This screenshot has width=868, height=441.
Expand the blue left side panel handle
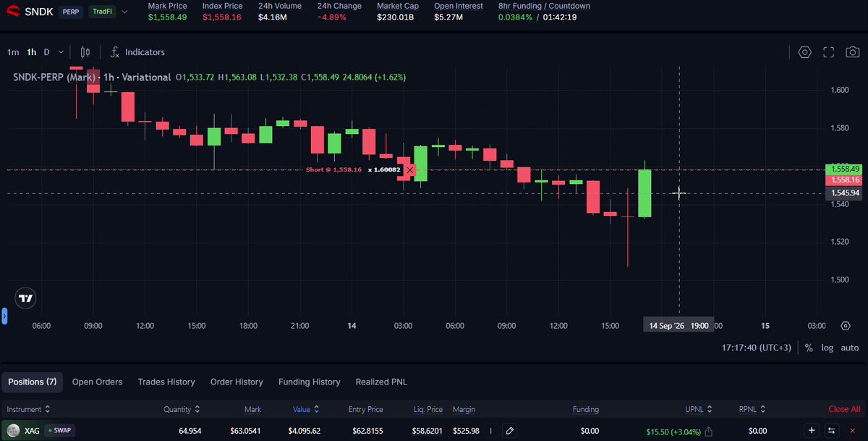click(x=4, y=316)
